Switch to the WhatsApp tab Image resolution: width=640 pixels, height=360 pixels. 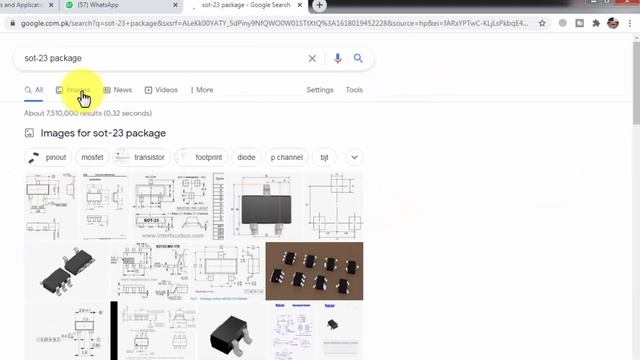click(x=122, y=5)
